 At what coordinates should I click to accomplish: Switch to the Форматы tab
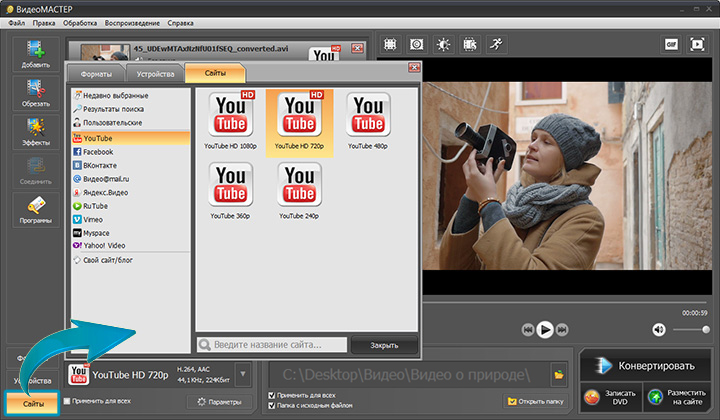point(96,74)
